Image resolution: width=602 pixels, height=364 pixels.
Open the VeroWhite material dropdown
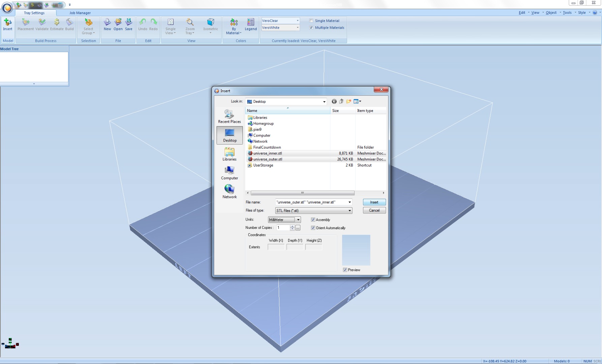pyautogui.click(x=297, y=28)
